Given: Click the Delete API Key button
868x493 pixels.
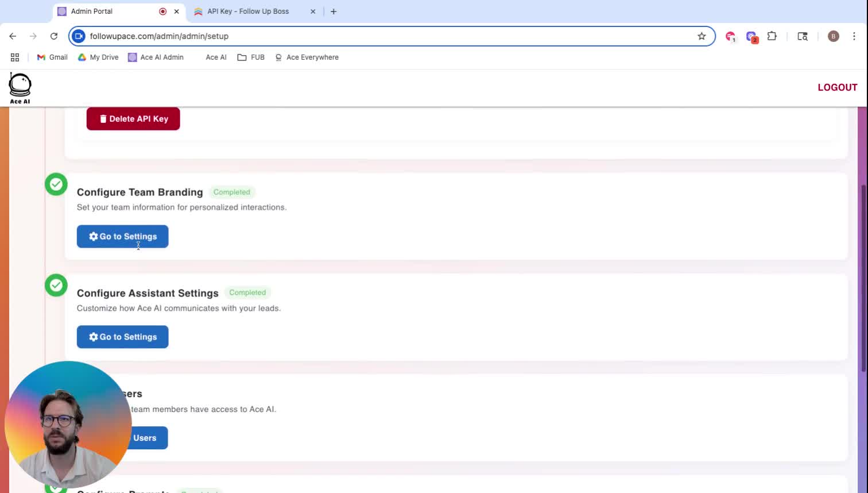Looking at the screenshot, I should pos(133,119).
